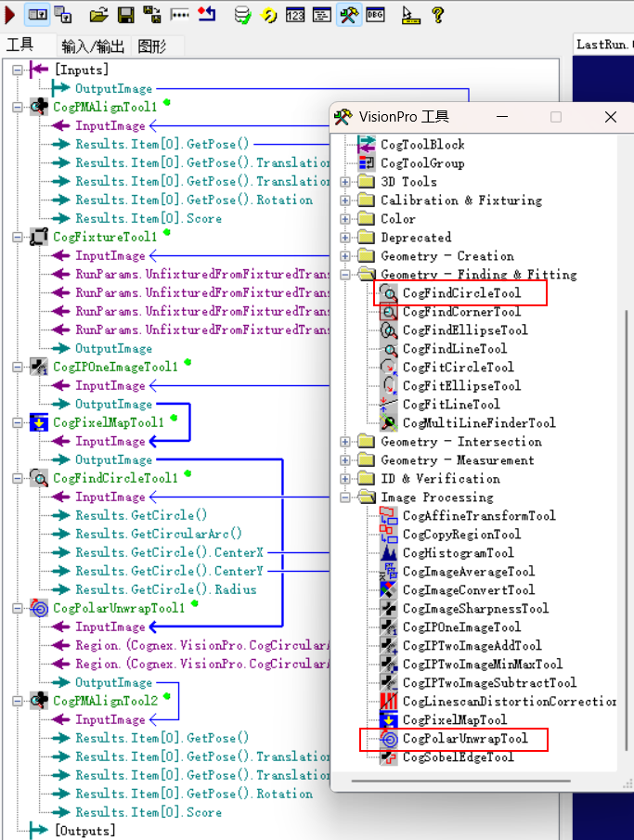Viewport: 634px width, 840px height.
Task: Open help with yellow question mark
Action: pos(437,15)
